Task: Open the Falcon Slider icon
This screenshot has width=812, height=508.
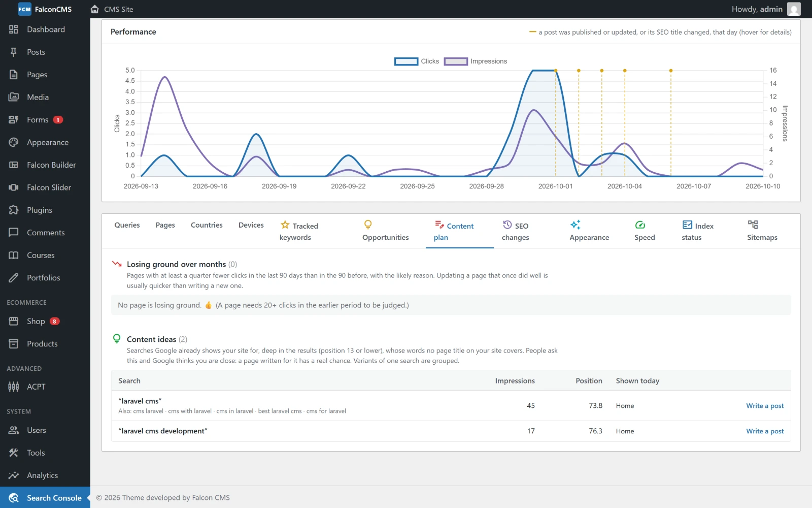Action: (14, 187)
